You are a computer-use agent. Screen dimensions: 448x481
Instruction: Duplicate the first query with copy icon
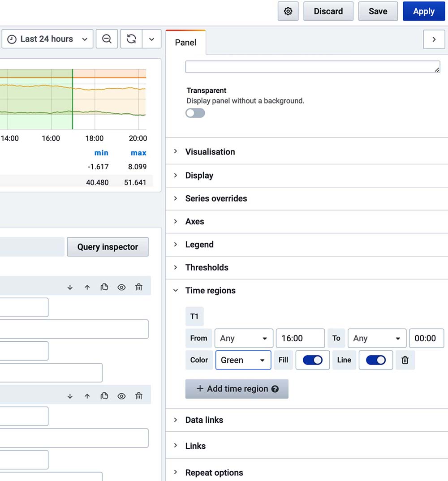tap(104, 288)
